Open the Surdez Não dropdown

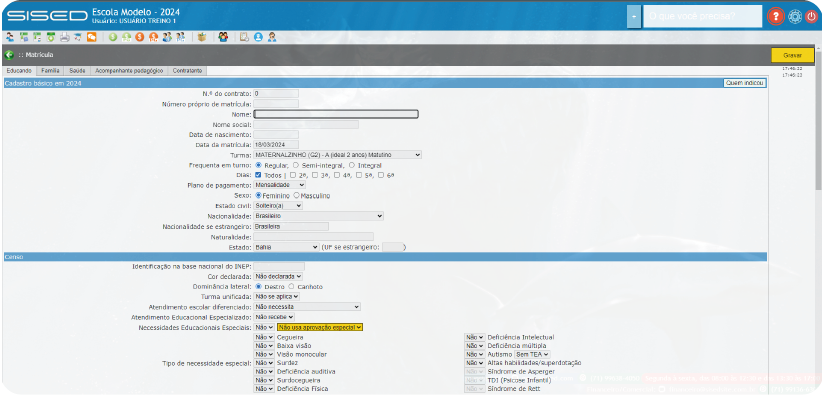pyautogui.click(x=264, y=363)
